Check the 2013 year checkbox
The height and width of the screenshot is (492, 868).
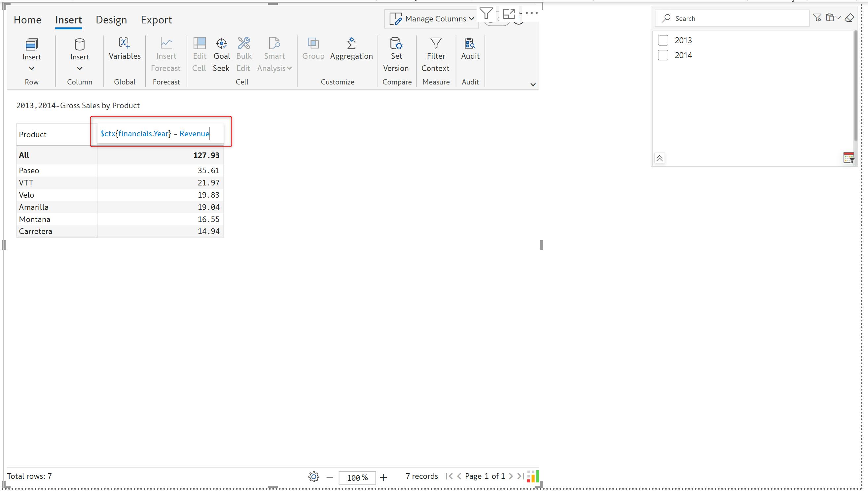pos(663,40)
